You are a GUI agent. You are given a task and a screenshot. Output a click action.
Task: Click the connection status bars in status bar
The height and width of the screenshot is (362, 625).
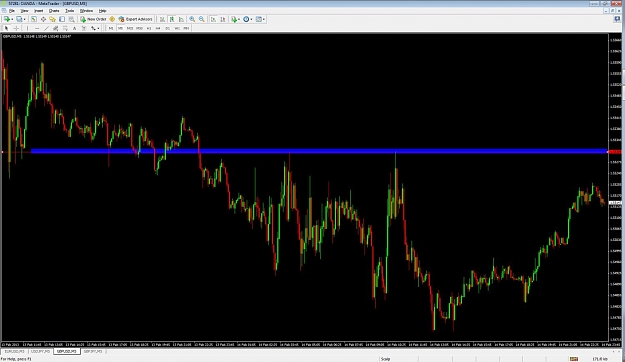[574, 359]
